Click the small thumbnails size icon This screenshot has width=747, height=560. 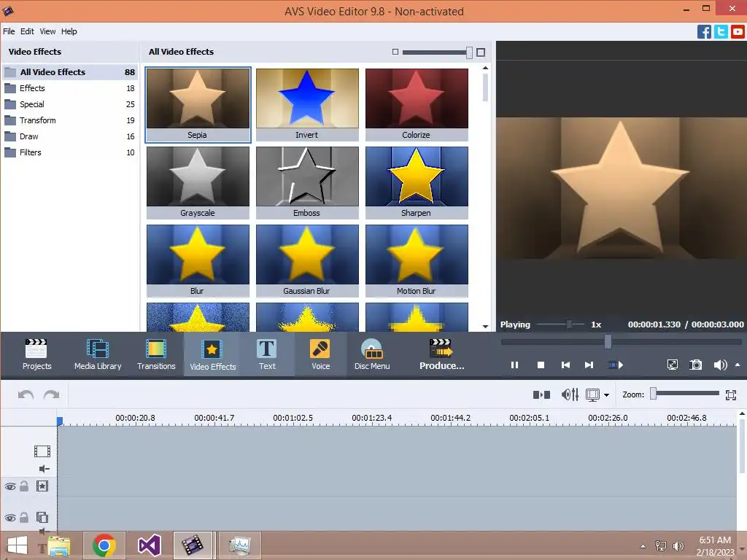(395, 52)
